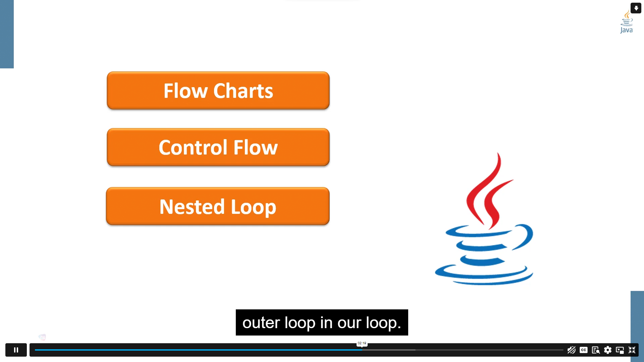Viewport: 644px width, 362px height.
Task: Toggle closed captions on video
Action: pos(584,350)
